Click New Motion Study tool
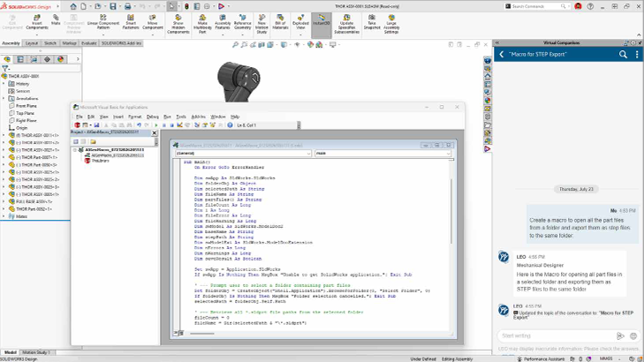This screenshot has width=644, height=362. (x=261, y=24)
